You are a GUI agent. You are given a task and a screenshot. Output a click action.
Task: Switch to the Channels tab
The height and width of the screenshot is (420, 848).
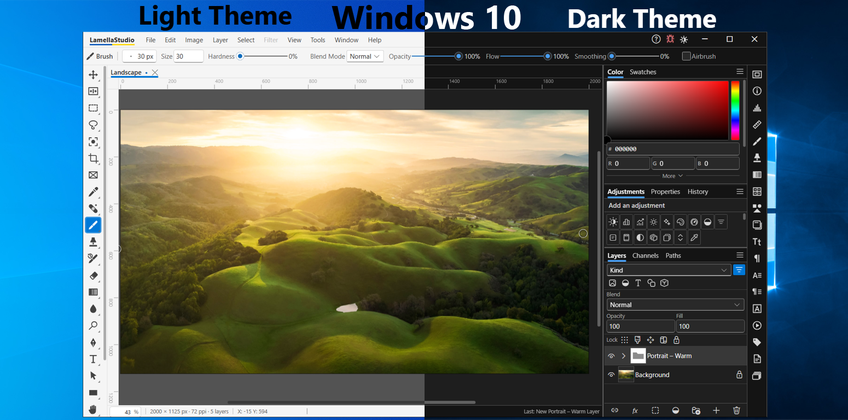coord(645,256)
